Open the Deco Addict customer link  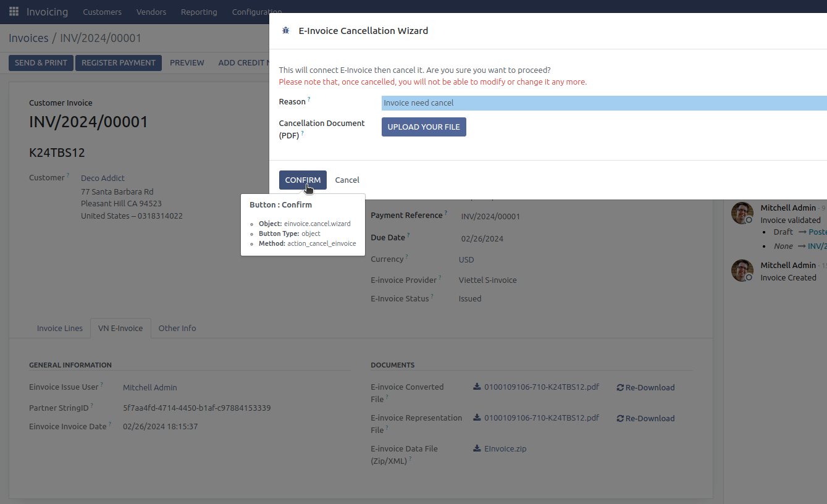tap(103, 178)
